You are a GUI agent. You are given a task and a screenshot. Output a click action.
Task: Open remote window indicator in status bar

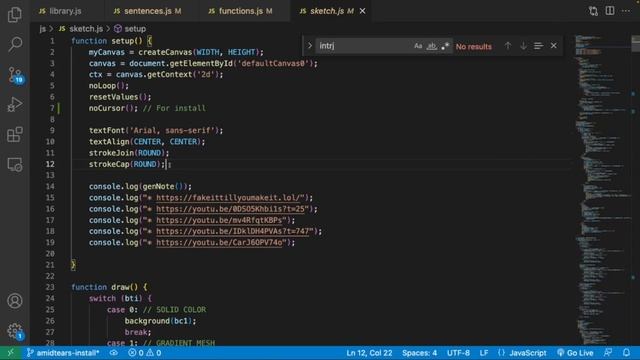(11, 353)
